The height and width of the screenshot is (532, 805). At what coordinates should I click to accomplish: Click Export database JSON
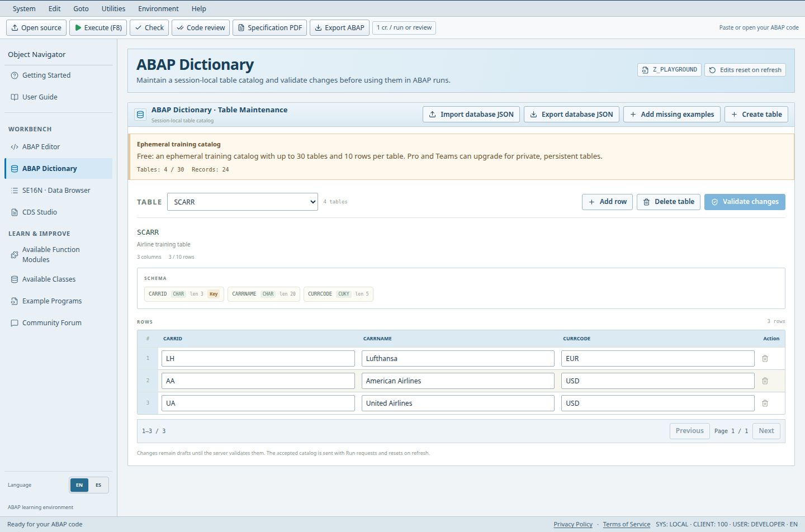tap(571, 115)
